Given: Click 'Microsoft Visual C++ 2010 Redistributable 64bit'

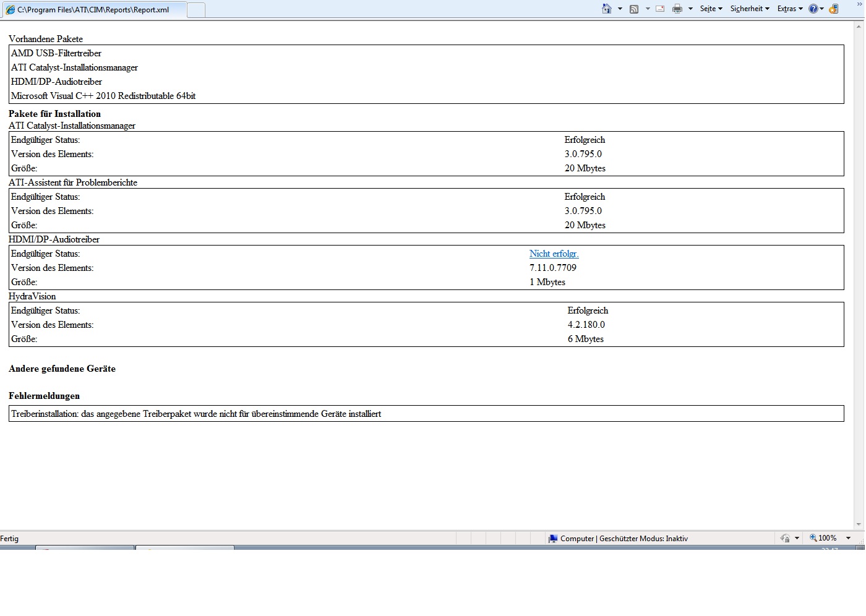Looking at the screenshot, I should tap(103, 96).
